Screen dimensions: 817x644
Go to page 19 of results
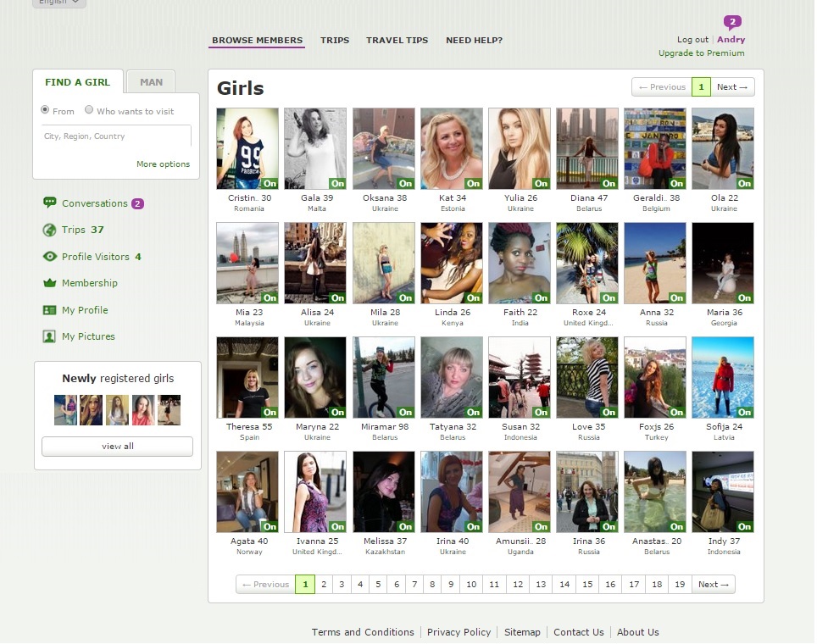click(x=680, y=585)
